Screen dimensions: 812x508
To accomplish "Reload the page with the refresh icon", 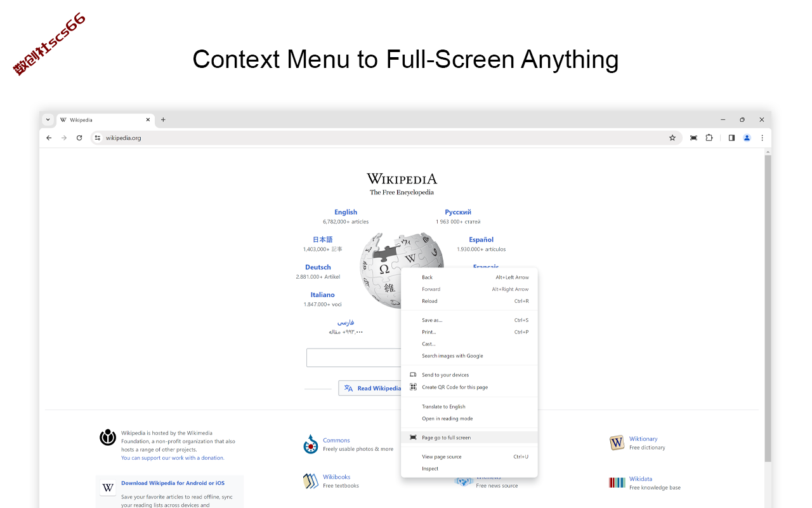I will [79, 138].
